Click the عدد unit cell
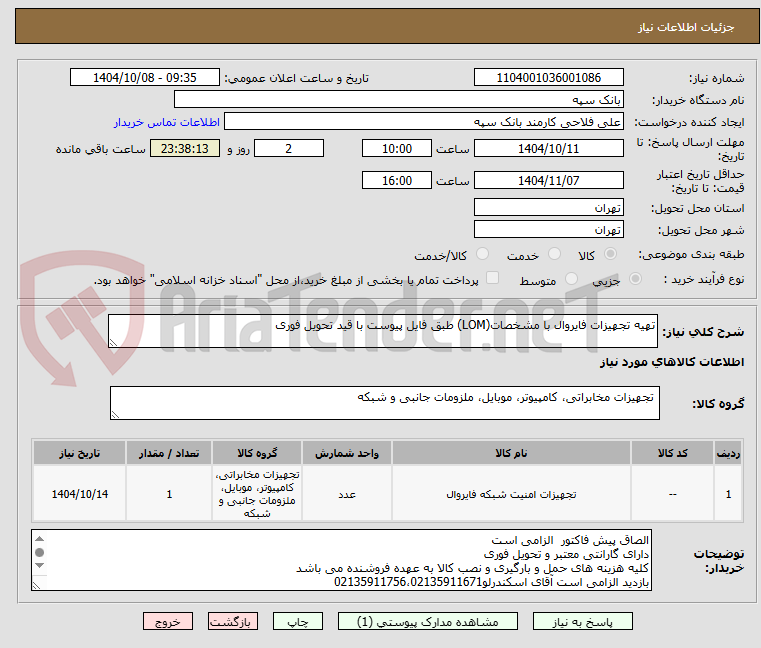This screenshot has width=761, height=648. [347, 494]
